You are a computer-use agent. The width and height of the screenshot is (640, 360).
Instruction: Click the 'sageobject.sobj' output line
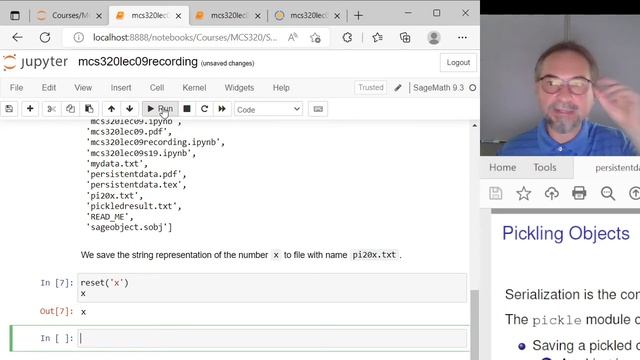[x=129, y=227]
